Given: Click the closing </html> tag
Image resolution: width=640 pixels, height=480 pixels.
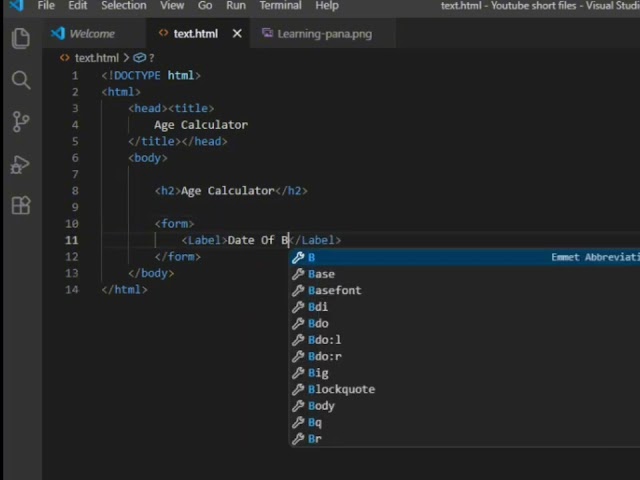Looking at the screenshot, I should (x=124, y=289).
